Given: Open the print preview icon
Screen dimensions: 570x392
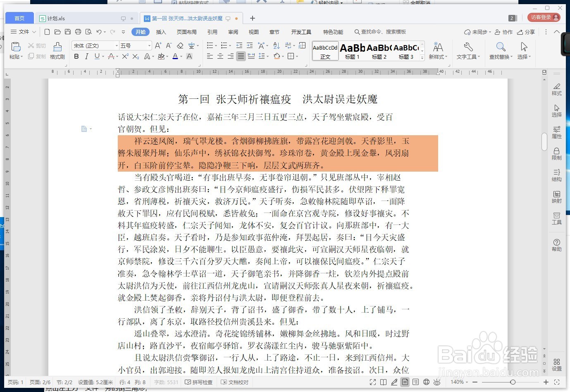Looking at the screenshot, I should [x=88, y=32].
